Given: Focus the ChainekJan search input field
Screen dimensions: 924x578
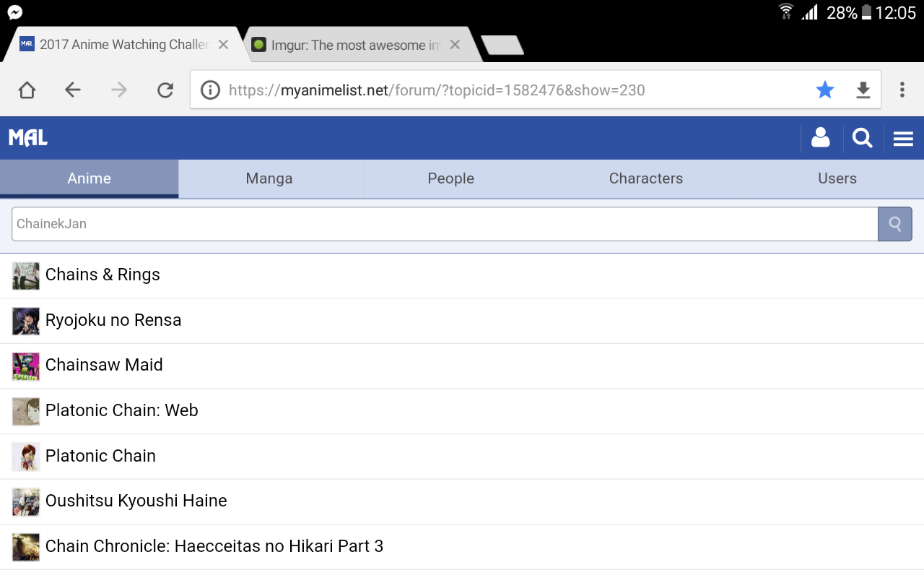Looking at the screenshot, I should (444, 224).
